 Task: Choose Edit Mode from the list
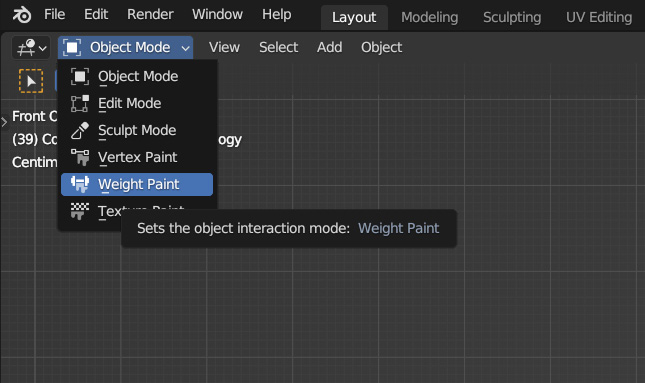[x=137, y=103]
